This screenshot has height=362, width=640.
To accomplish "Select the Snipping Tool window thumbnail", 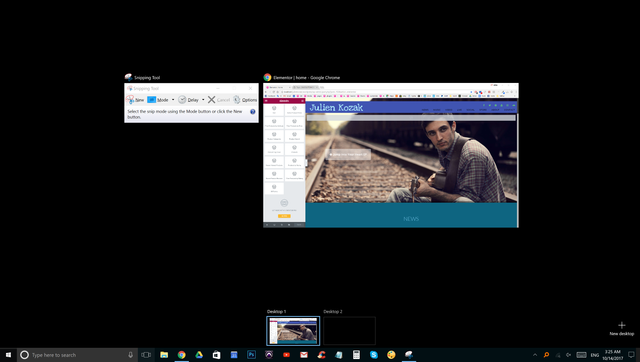I will (191, 103).
